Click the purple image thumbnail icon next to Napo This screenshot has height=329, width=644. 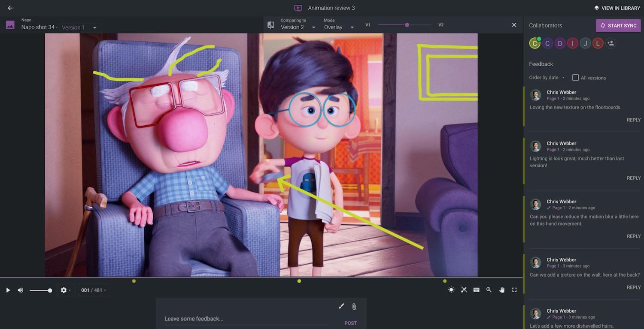(10, 25)
